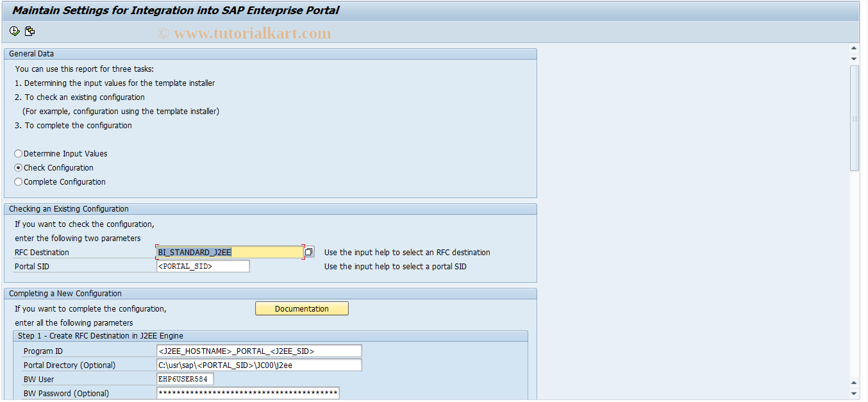Click text '3. To complete the configuration'

point(73,126)
